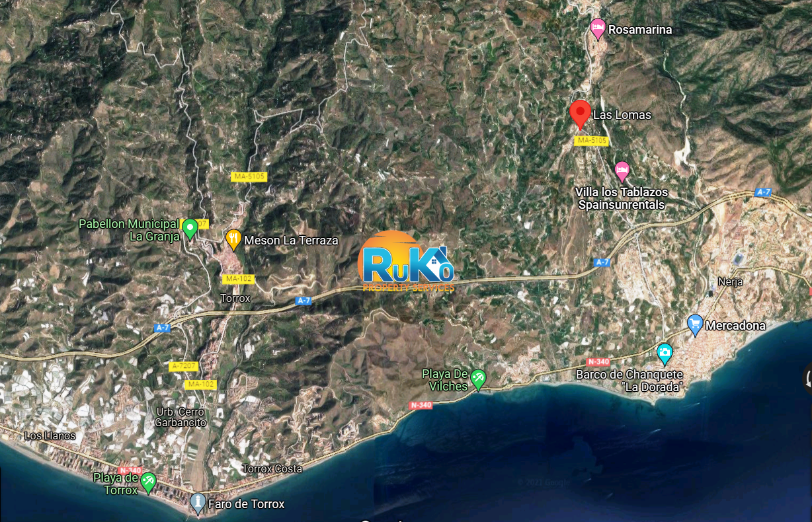Select the Los Llanos place label
This screenshot has width=812, height=522.
click(x=50, y=435)
